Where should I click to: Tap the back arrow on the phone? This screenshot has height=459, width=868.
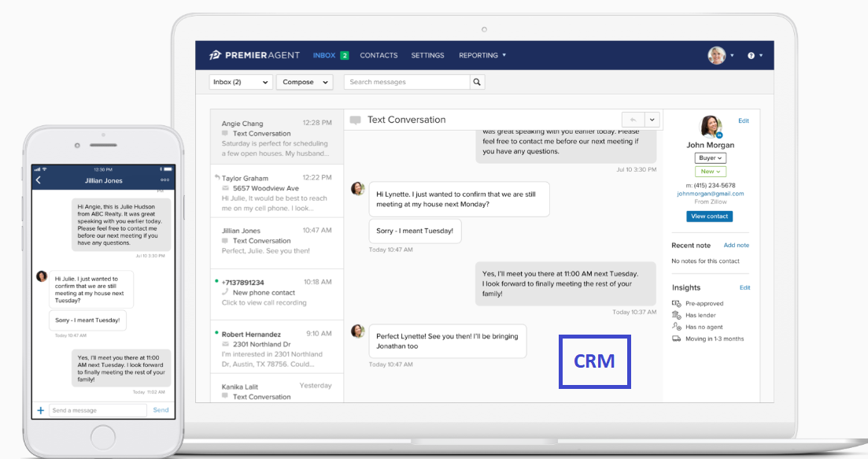pyautogui.click(x=39, y=180)
